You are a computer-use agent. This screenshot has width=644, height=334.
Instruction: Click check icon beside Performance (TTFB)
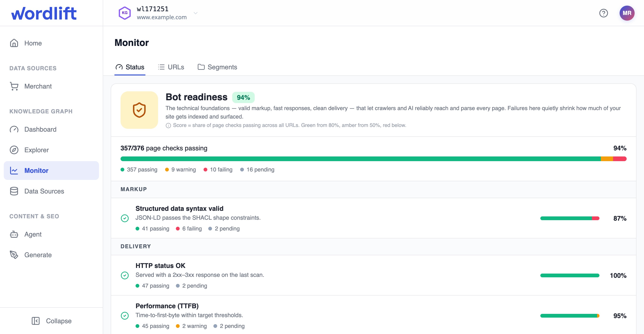point(125,315)
